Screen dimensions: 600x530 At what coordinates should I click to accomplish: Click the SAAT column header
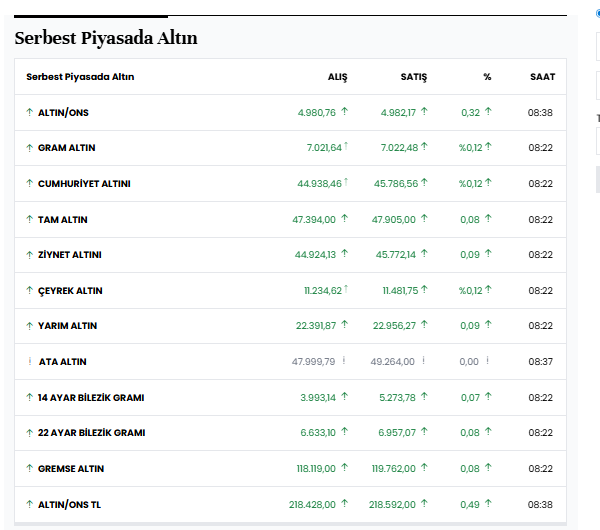(542, 77)
